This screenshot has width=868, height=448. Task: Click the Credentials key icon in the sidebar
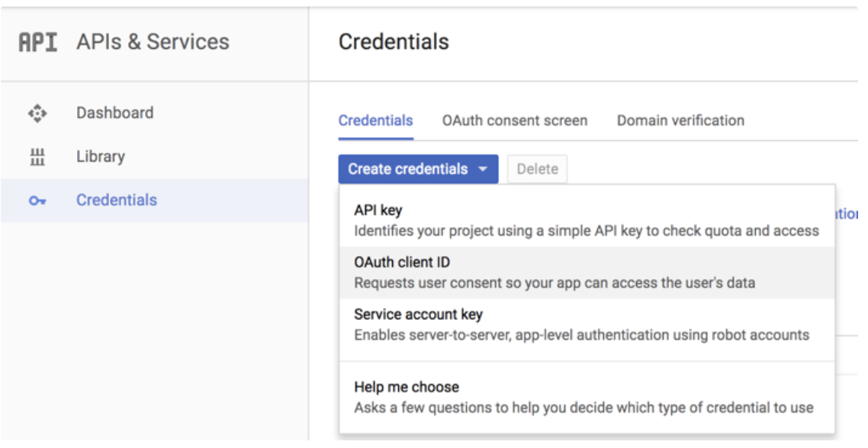[x=37, y=201]
